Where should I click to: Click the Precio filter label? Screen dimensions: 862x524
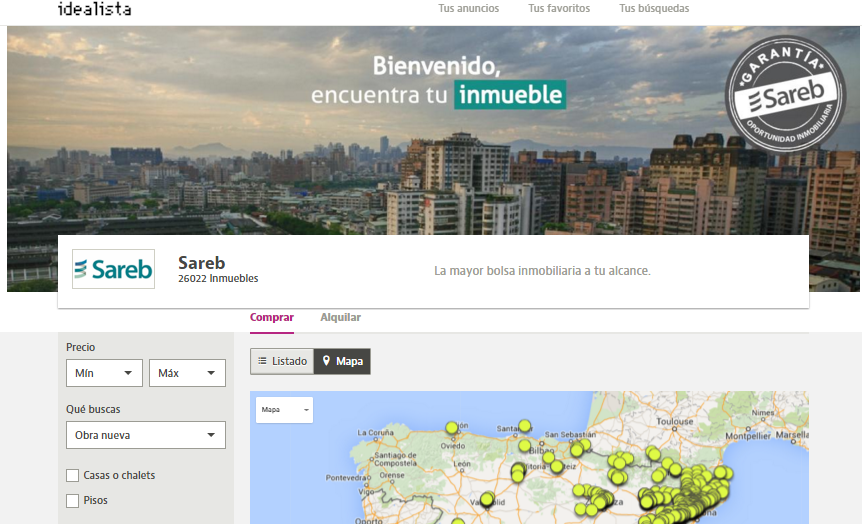click(81, 347)
